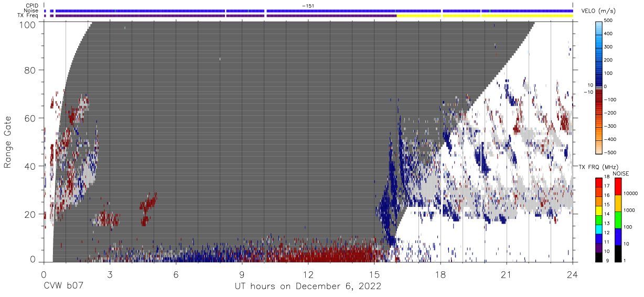Click the -10 threshold label beside velocity colorbar
This screenshot has height=297, width=644.
point(587,92)
